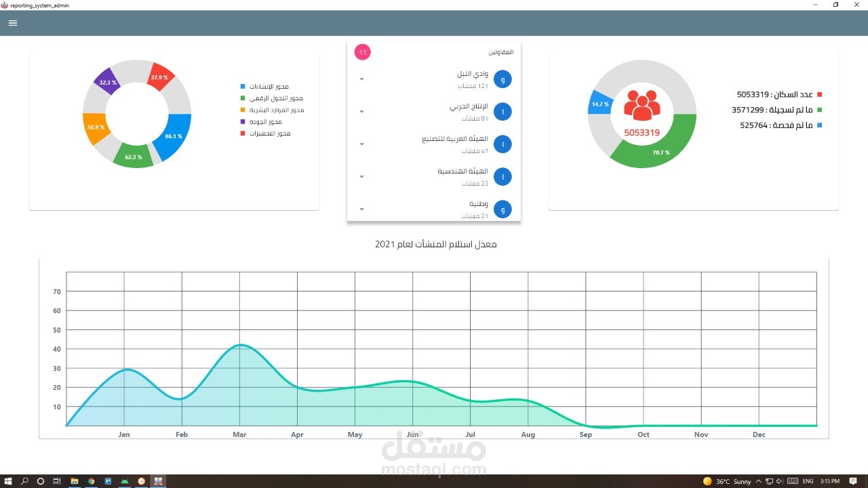The height and width of the screenshot is (488, 868).
Task: Expand the الهيئة العربية للتصنيع row
Action: (x=361, y=144)
